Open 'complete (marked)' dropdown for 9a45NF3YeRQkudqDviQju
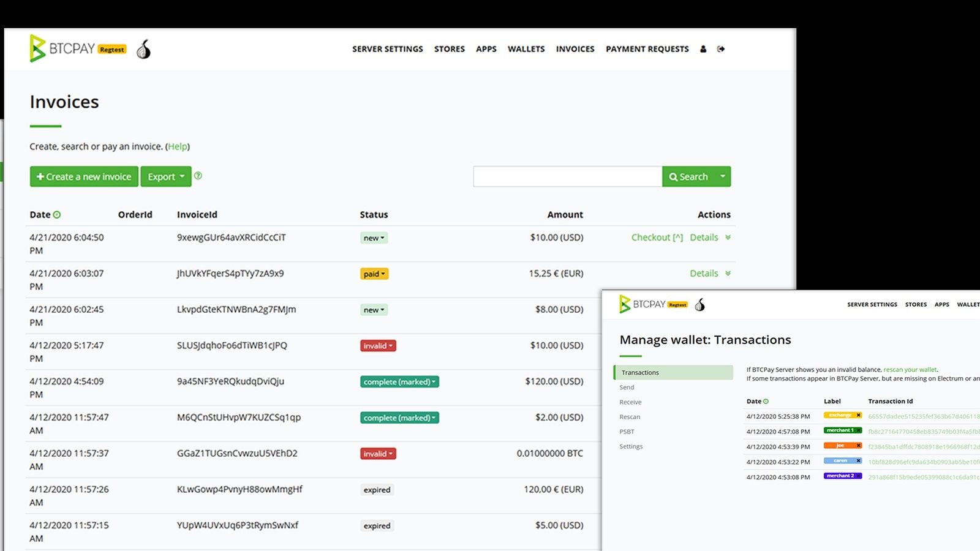Image resolution: width=980 pixels, height=551 pixels. (399, 382)
